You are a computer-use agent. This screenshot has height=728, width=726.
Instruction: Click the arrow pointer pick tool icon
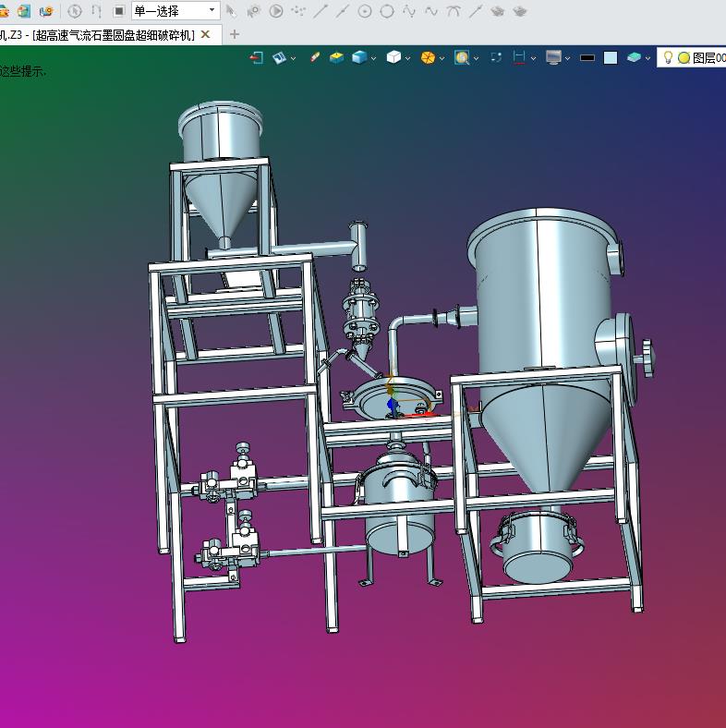coord(231,11)
